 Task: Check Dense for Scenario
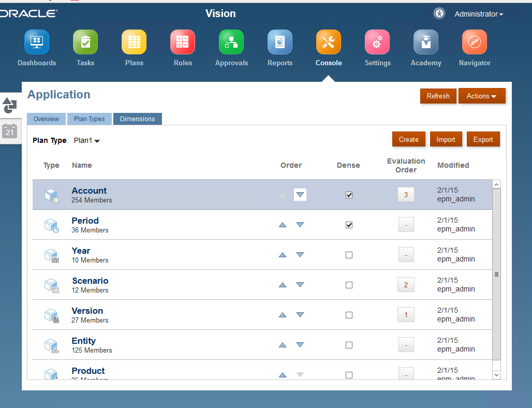tap(349, 285)
